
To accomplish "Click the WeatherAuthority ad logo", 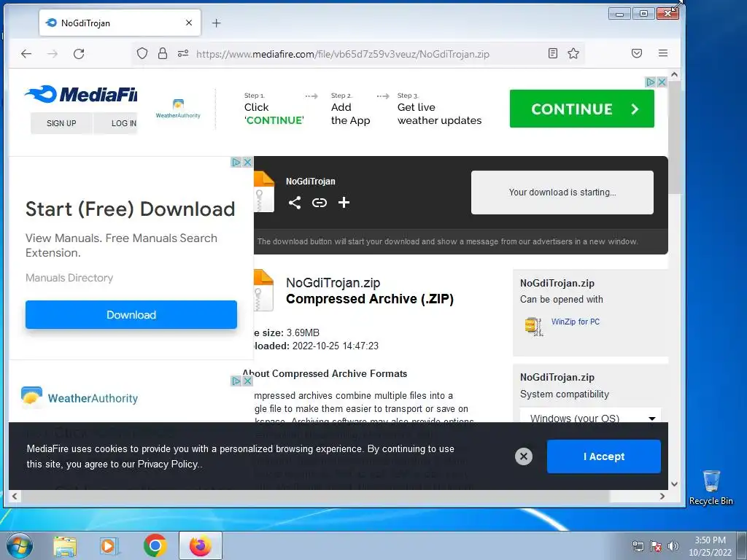I will point(80,397).
